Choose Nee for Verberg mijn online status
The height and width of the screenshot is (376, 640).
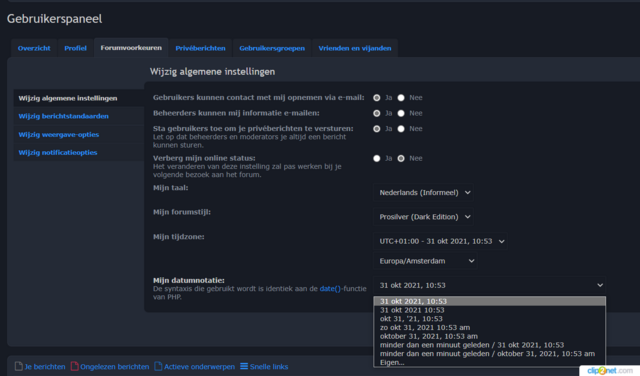click(401, 158)
